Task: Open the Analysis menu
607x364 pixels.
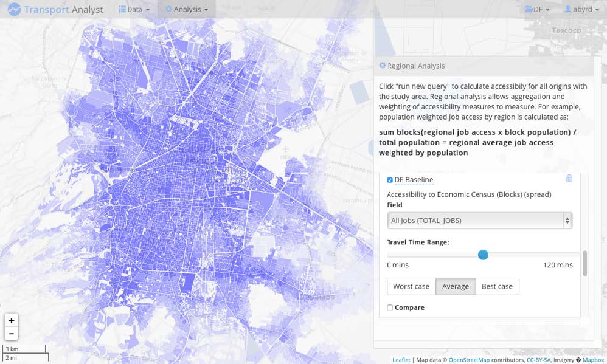Action: click(187, 9)
